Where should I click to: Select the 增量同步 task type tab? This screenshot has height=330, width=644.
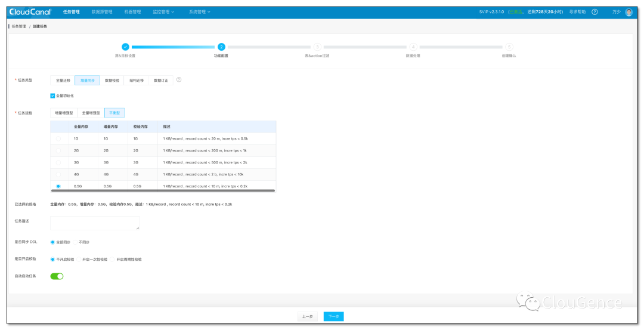(x=87, y=80)
